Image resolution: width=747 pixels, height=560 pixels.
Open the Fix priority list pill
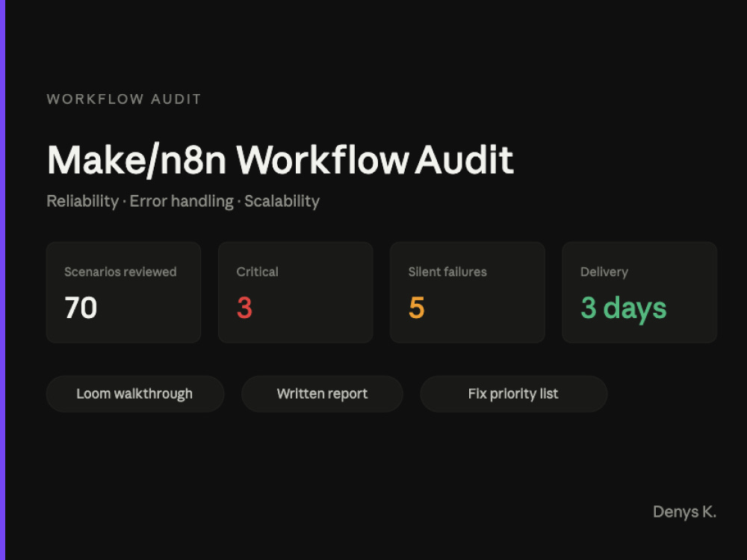click(514, 393)
